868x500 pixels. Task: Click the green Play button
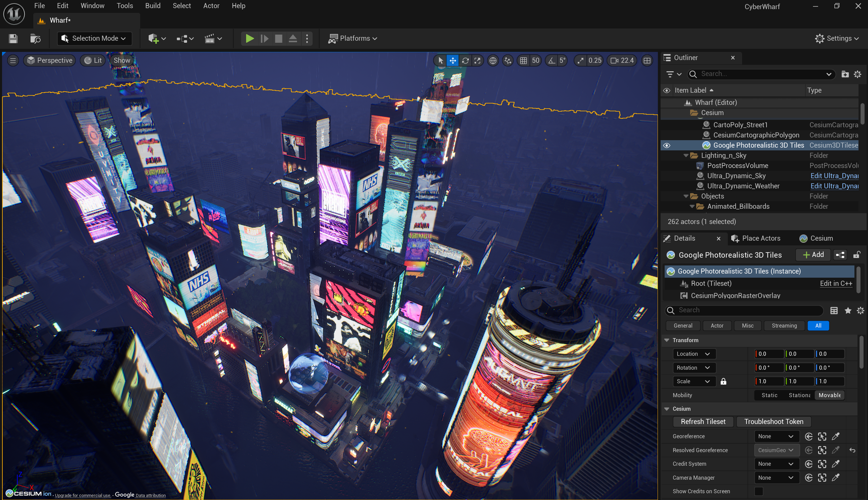tap(249, 38)
